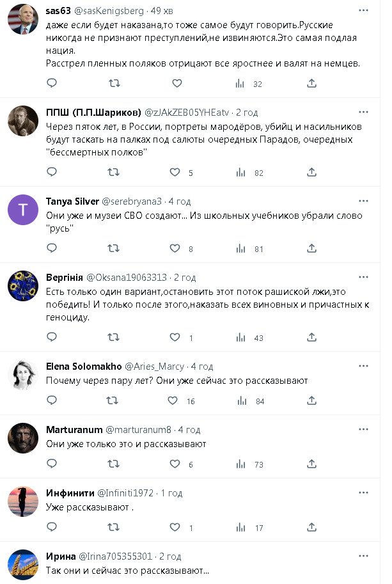The width and height of the screenshot is (392, 584).
Task: Expand more options on Ирина's tweet
Action: tap(363, 556)
